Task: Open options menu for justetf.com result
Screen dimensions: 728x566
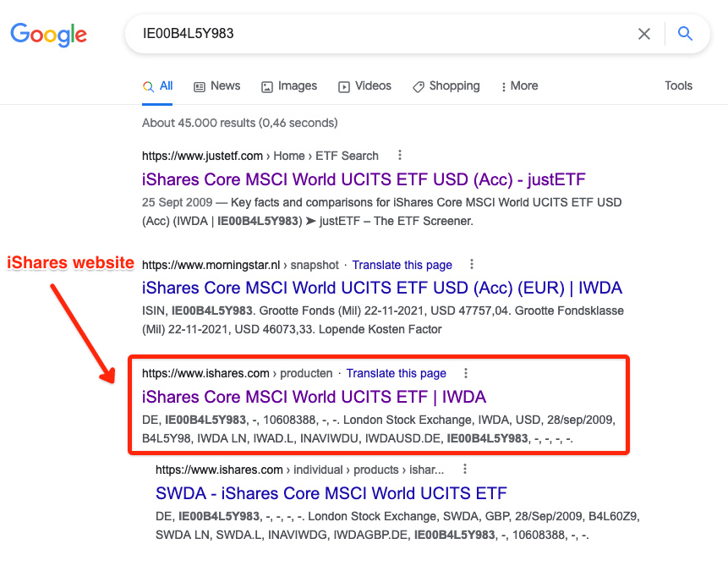Action: coord(400,156)
